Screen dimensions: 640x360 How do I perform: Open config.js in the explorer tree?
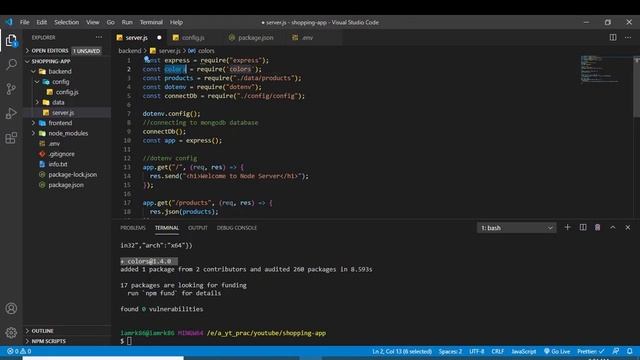[x=67, y=92]
